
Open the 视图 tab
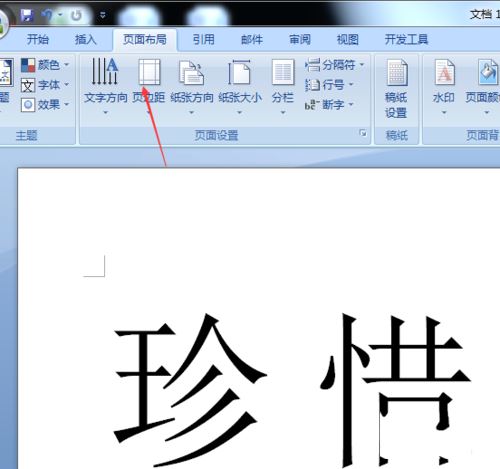coord(348,40)
